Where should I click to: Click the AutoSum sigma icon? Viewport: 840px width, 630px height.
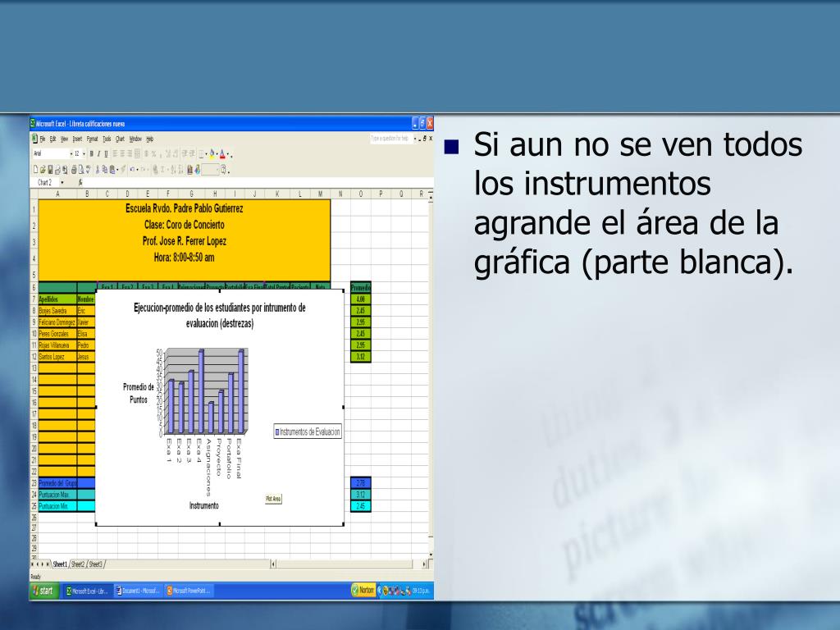tap(162, 169)
